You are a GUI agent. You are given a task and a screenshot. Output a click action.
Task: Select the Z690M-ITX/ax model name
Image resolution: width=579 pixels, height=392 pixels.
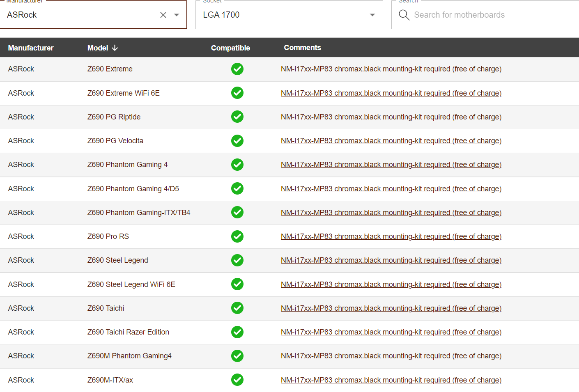pos(110,380)
